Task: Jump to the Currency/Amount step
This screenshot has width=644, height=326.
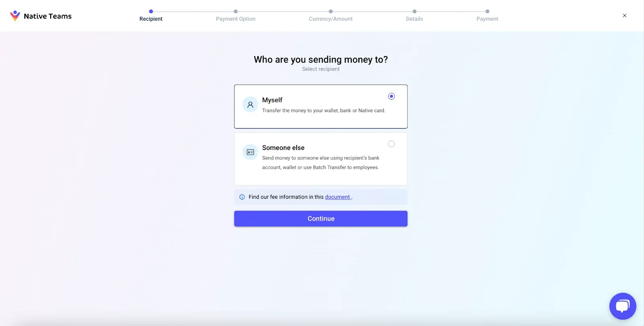Action: coord(330,19)
